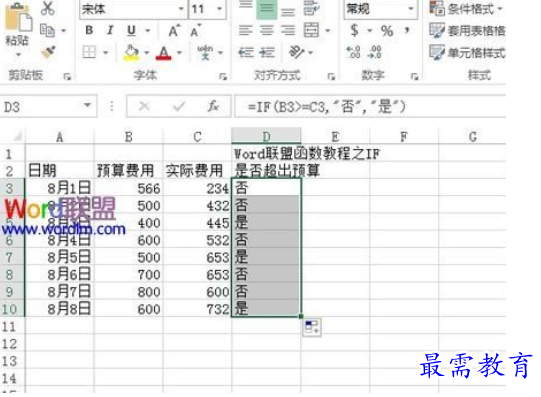Viewport: 541px width, 397px height.
Task: Click the phonetic guide wén icon
Action: 205,52
